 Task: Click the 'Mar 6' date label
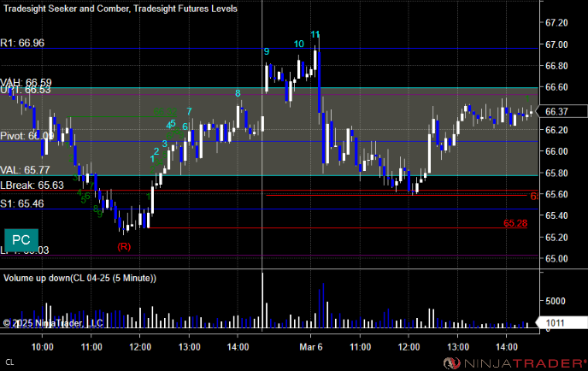point(311,347)
